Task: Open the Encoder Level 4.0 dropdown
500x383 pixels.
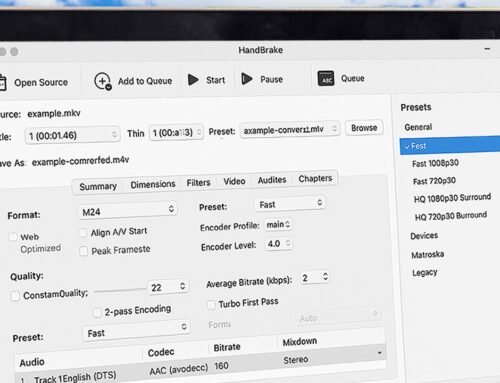Action: [x=279, y=244]
